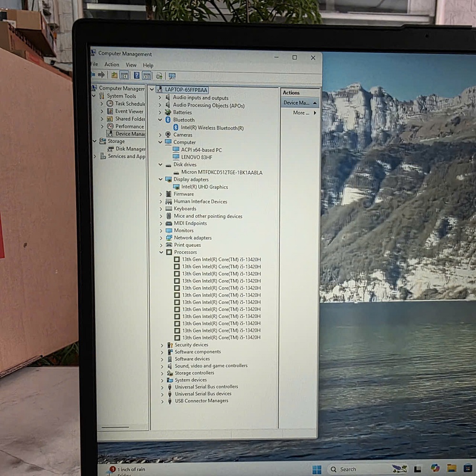Open the Action menu
The width and height of the screenshot is (476, 476).
(x=112, y=64)
